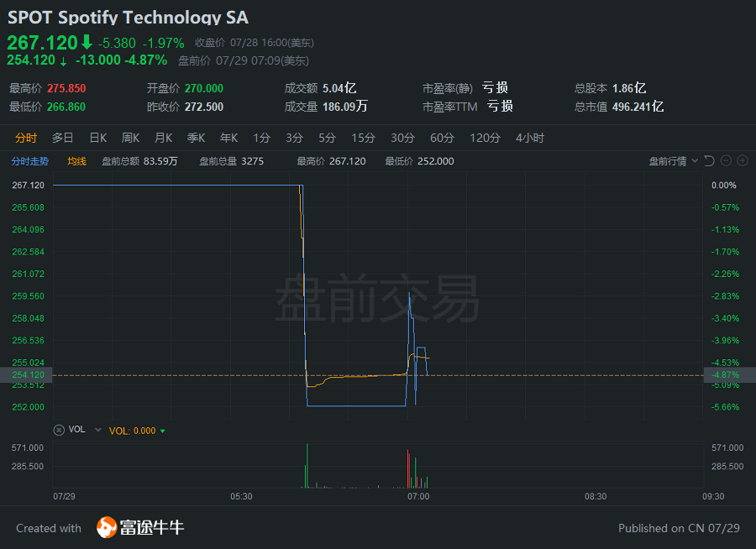Zoom out chart with minus icon

tap(726, 161)
